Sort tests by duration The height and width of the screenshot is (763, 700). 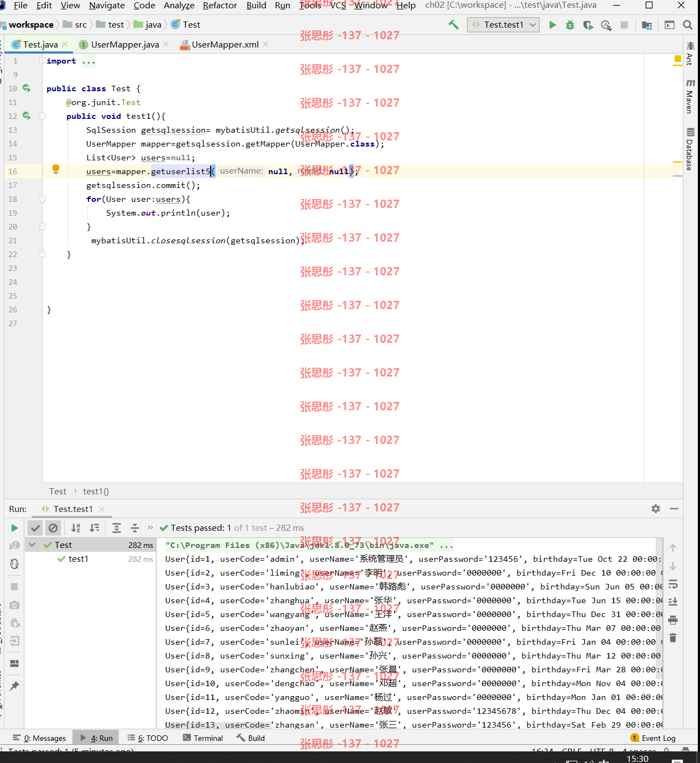pos(95,528)
